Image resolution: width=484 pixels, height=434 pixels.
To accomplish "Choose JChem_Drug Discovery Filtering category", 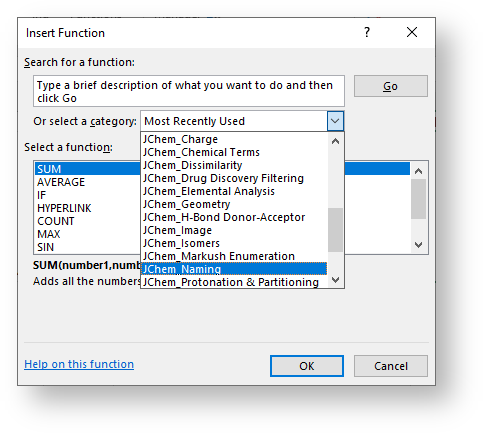I will click(x=234, y=178).
